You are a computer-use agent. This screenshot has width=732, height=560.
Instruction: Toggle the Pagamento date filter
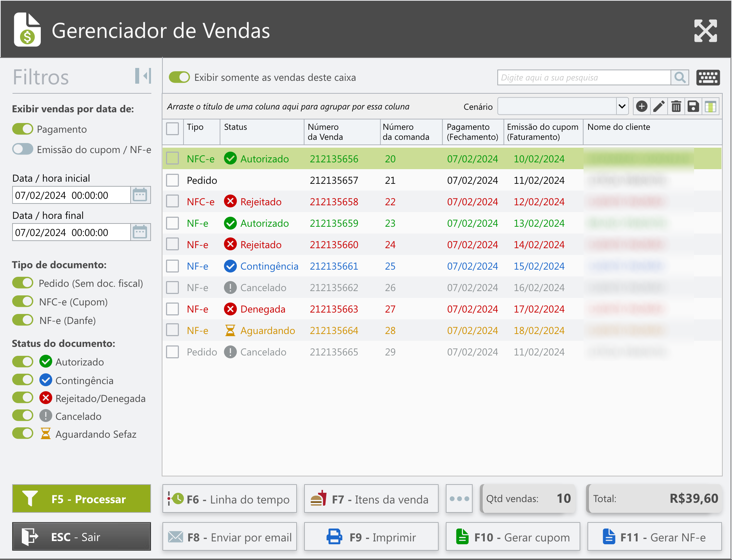tap(23, 129)
